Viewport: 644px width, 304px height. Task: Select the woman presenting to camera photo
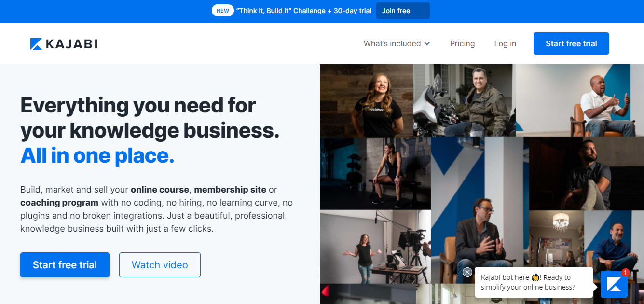pyautogui.click(x=375, y=247)
